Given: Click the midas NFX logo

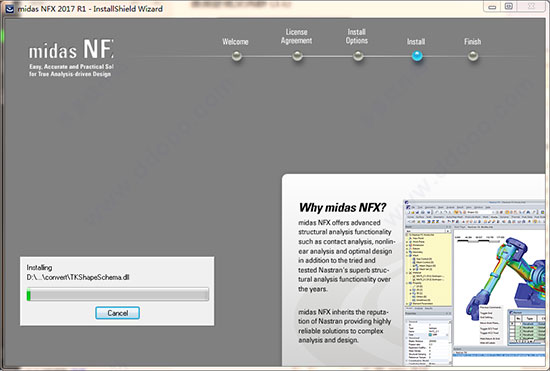Looking at the screenshot, I should 71,50.
